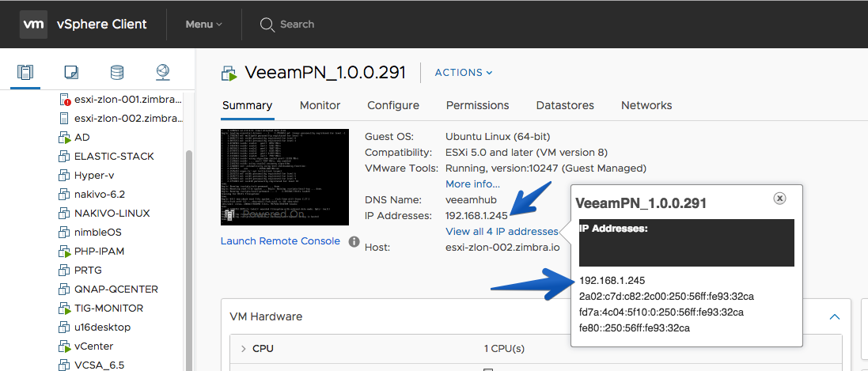868x371 pixels.
Task: Click the PHP-IPAM powered-on VM icon
Action: [x=64, y=252]
